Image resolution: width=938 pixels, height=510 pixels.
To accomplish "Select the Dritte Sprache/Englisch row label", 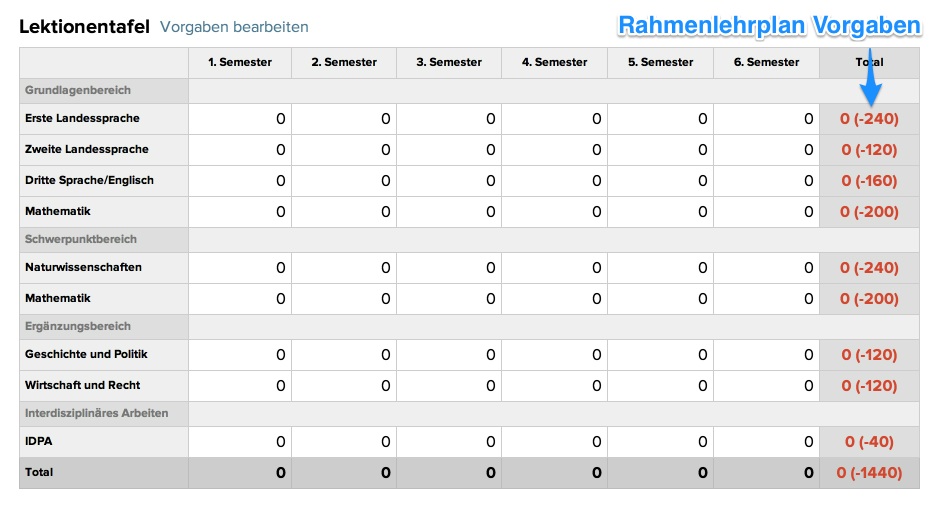I will (89, 181).
